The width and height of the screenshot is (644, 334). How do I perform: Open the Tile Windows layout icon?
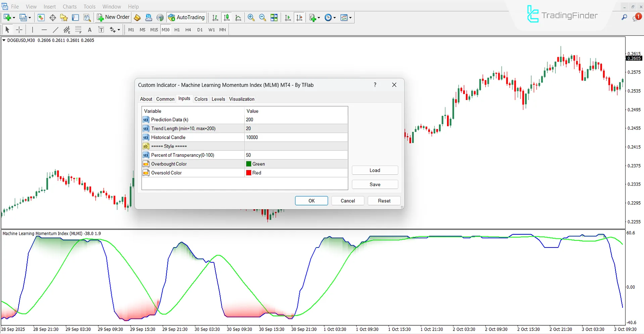pos(274,17)
